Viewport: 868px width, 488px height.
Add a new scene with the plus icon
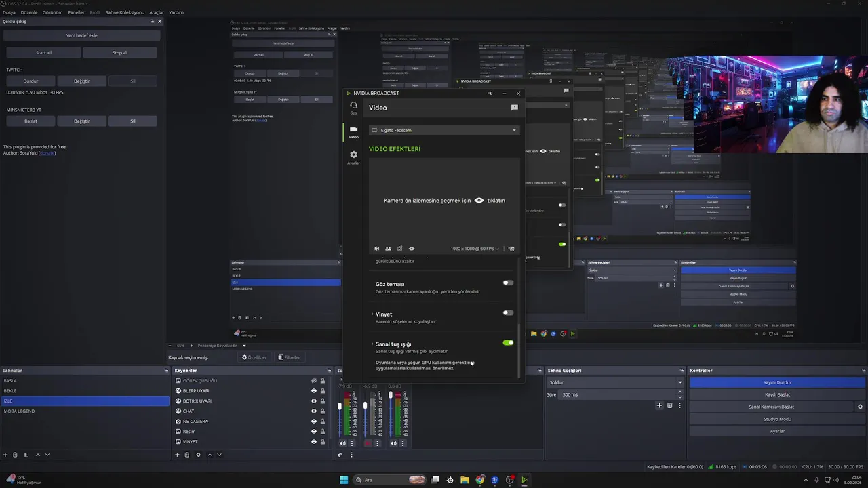click(5, 455)
